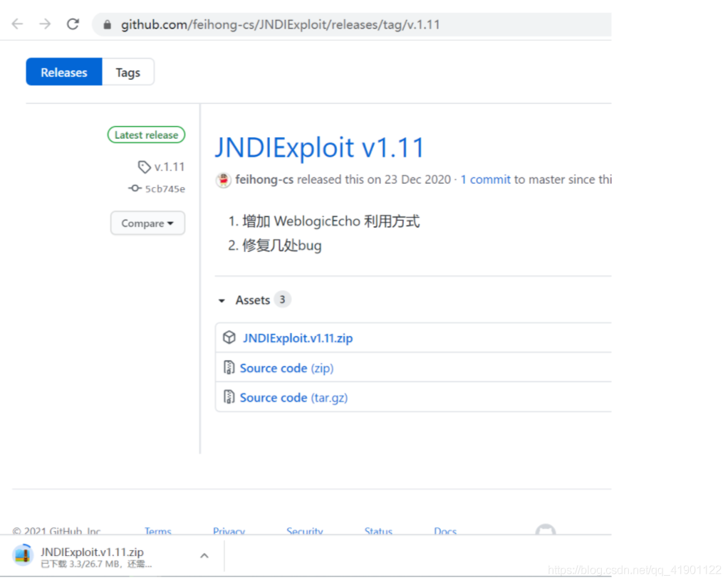Go back using browser back arrow
728x583 pixels.
(x=18, y=24)
